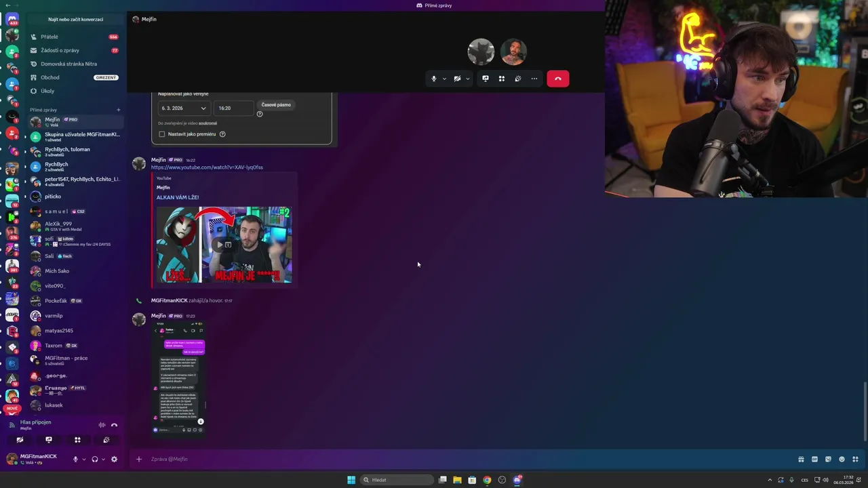Viewport: 868px width, 488px height.
Task: Open the matyas2145 conversation
Action: tap(75, 331)
